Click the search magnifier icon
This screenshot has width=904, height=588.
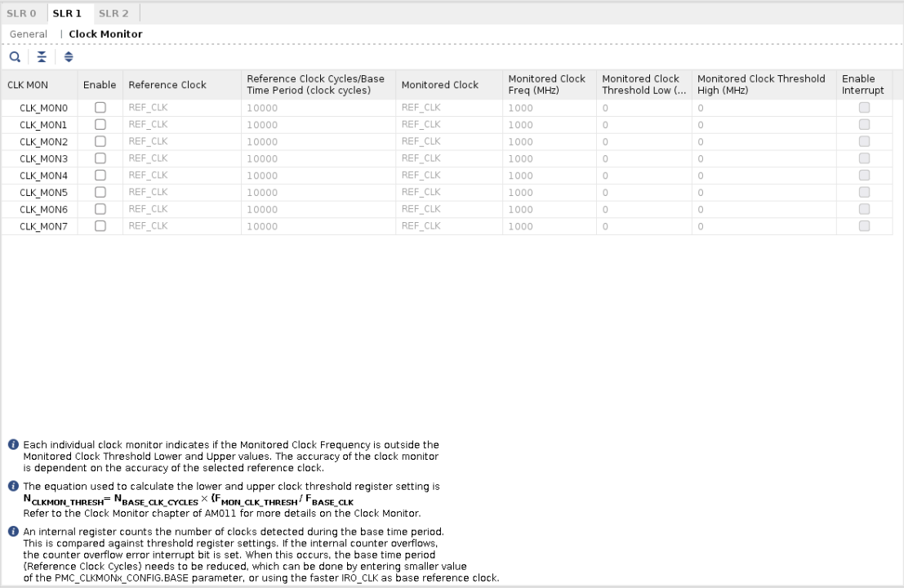[x=15, y=57]
